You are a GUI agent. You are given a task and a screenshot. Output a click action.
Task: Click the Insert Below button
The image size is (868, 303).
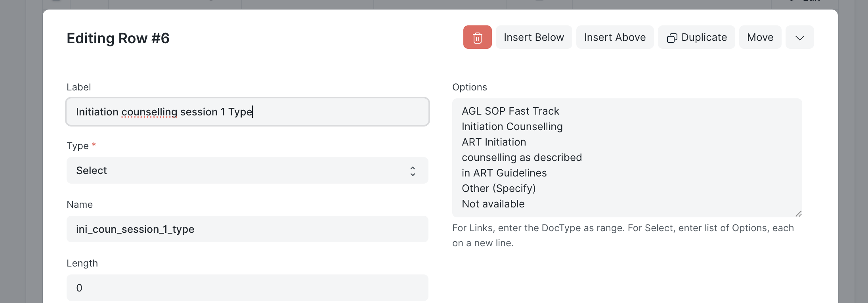click(x=533, y=37)
